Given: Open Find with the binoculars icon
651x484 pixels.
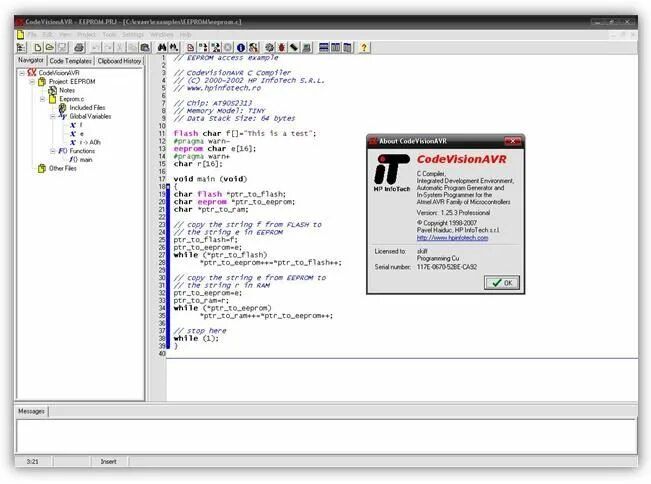Looking at the screenshot, I should click(x=162, y=48).
